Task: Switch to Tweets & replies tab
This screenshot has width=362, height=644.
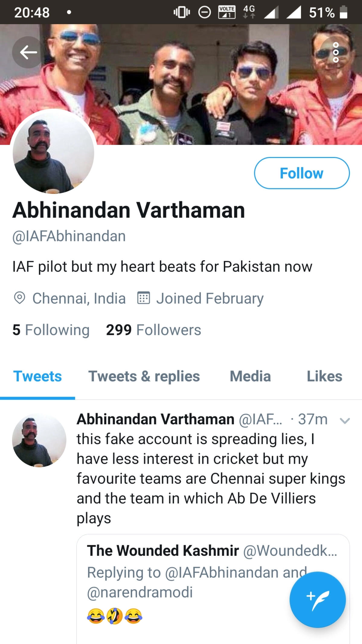Action: pyautogui.click(x=144, y=376)
